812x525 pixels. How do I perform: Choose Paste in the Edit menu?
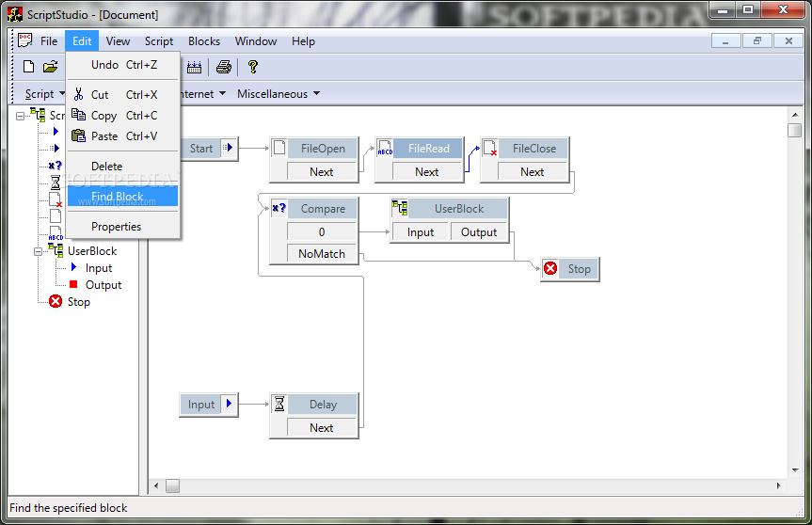(x=122, y=136)
